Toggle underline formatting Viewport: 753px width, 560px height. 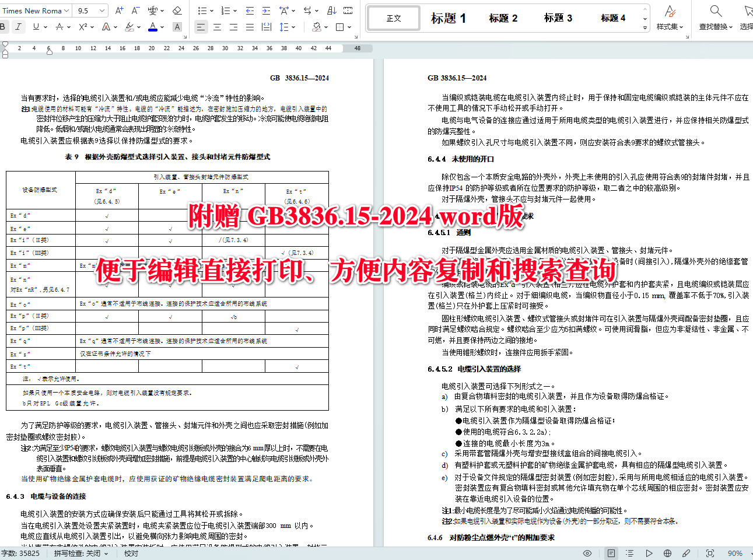(36, 27)
